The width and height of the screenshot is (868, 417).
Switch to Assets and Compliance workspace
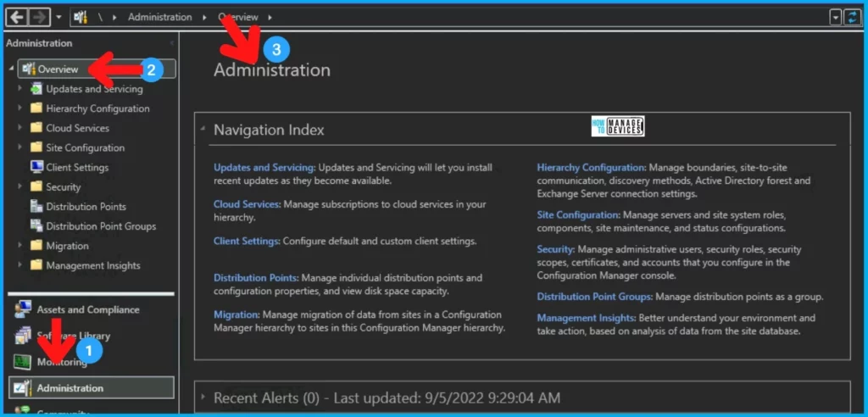click(88, 309)
